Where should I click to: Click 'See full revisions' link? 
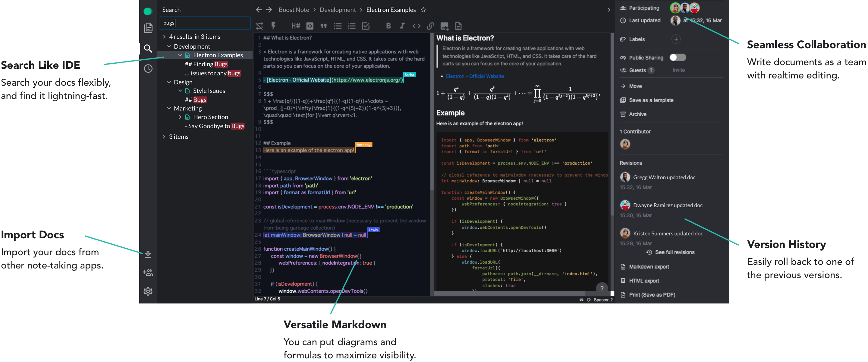click(x=674, y=252)
